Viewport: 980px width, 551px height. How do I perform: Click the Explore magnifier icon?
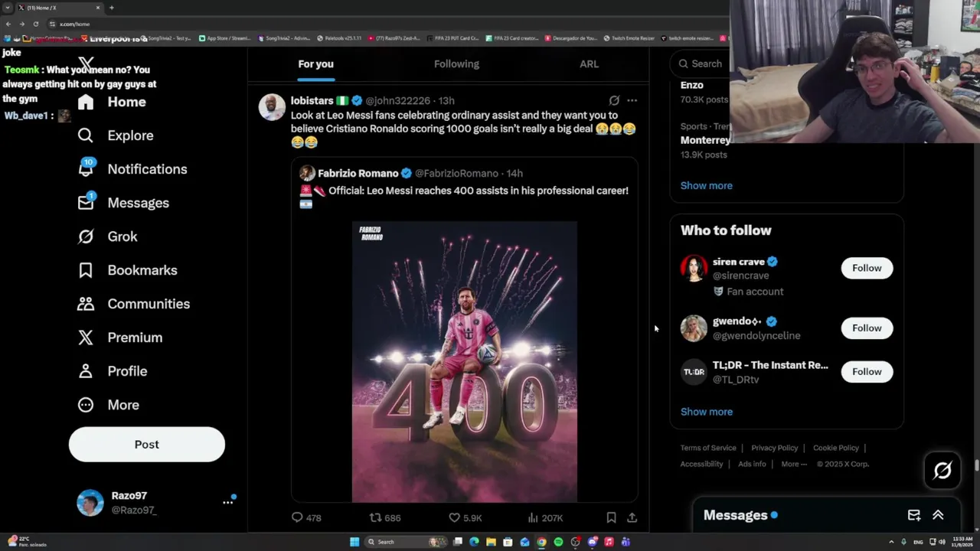pyautogui.click(x=86, y=135)
